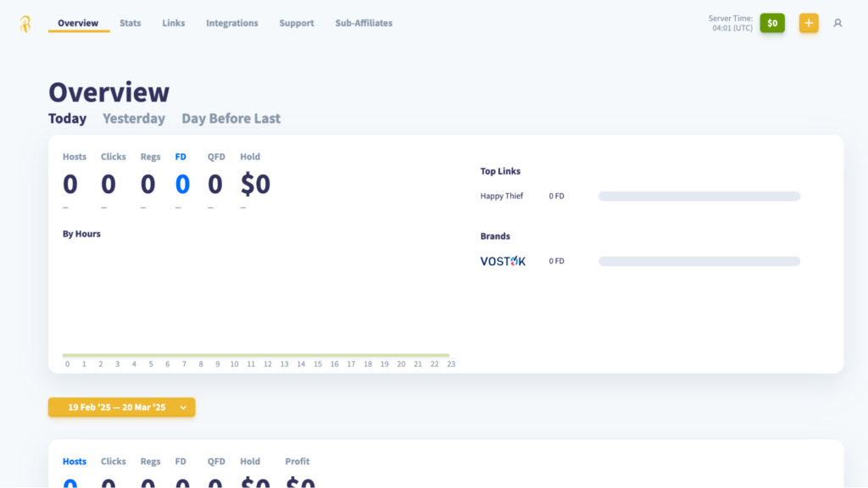
Task: Select the Regs metric in lower card
Action: 150,462
